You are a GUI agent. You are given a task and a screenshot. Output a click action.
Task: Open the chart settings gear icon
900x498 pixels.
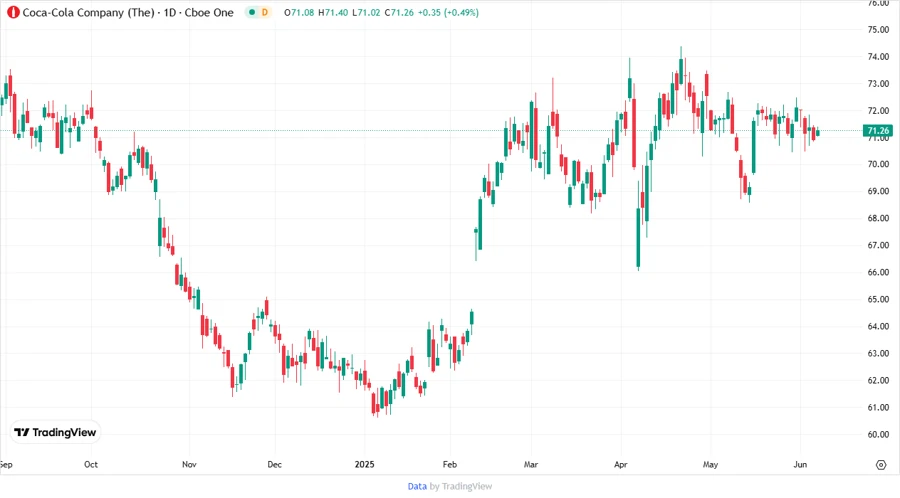pyautogui.click(x=881, y=465)
